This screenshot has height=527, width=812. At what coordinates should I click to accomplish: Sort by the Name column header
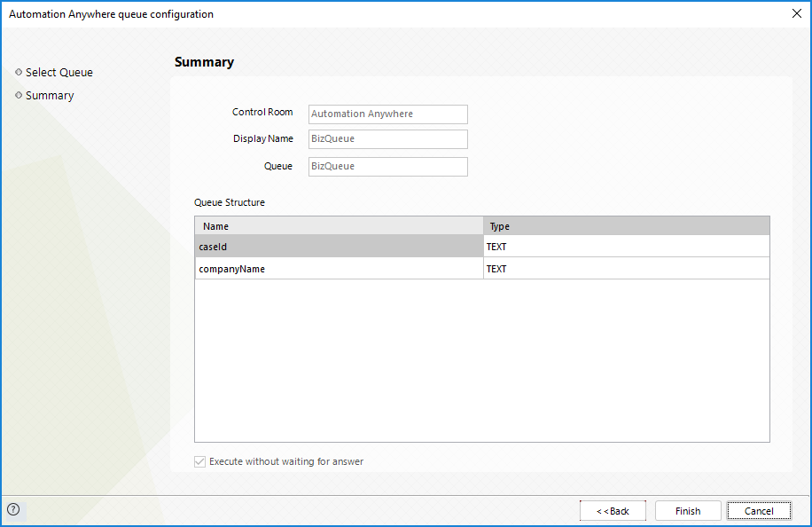click(x=339, y=226)
